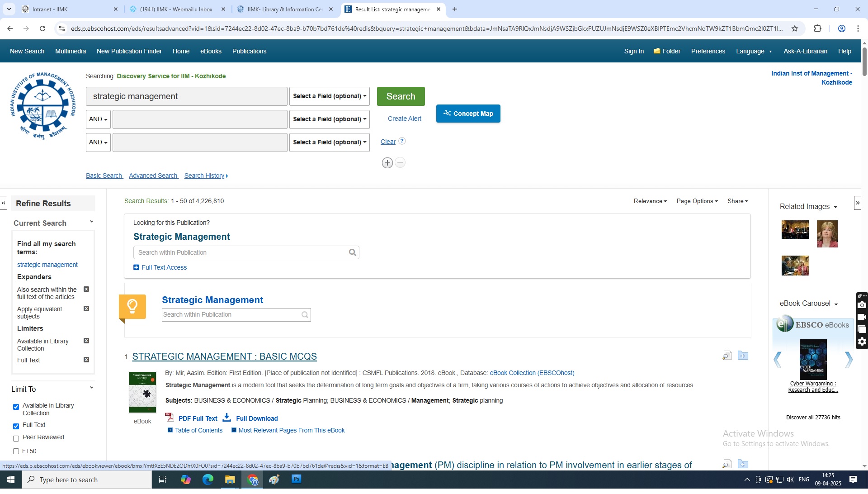Open the PDF Full Text link

click(x=198, y=419)
